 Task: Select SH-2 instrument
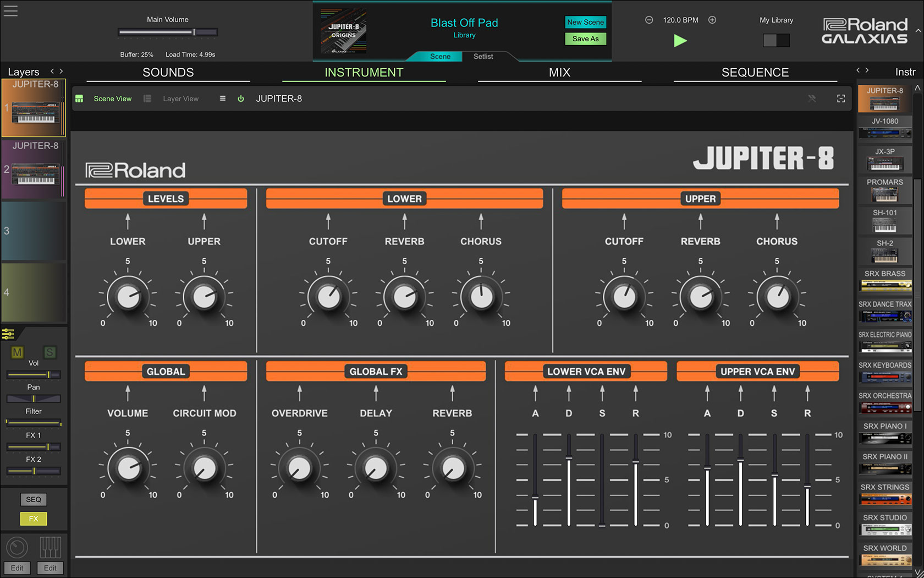tap(884, 250)
